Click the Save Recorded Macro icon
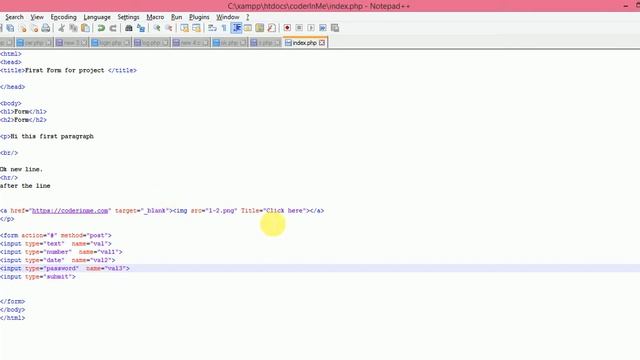The width and height of the screenshot is (640, 360). [x=335, y=28]
